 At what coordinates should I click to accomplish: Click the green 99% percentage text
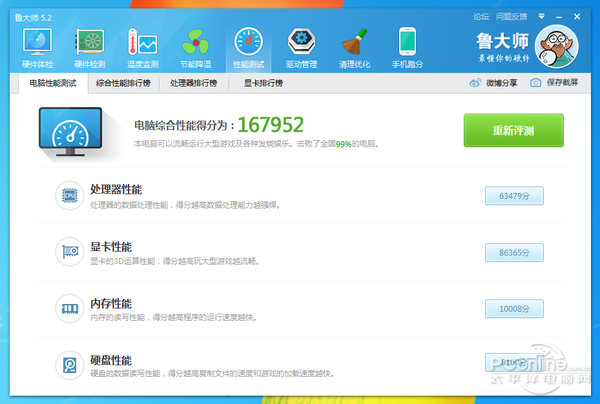click(344, 144)
